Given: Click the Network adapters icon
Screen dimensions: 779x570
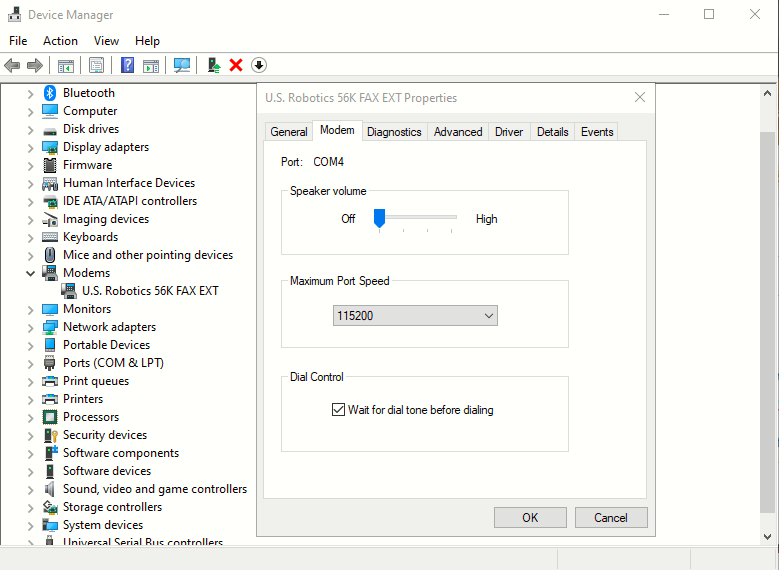Looking at the screenshot, I should (50, 327).
